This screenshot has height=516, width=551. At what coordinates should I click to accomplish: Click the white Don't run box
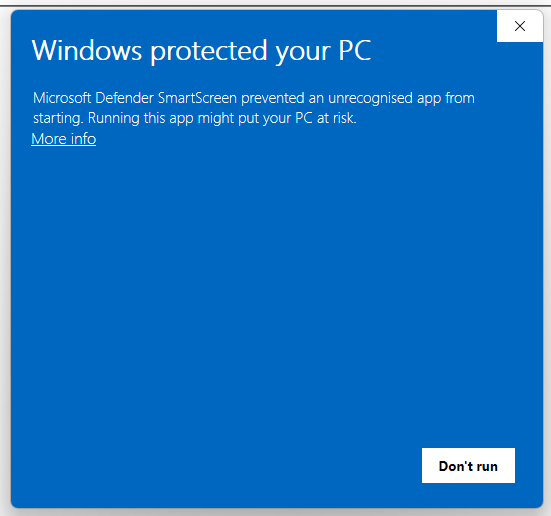tap(468, 465)
